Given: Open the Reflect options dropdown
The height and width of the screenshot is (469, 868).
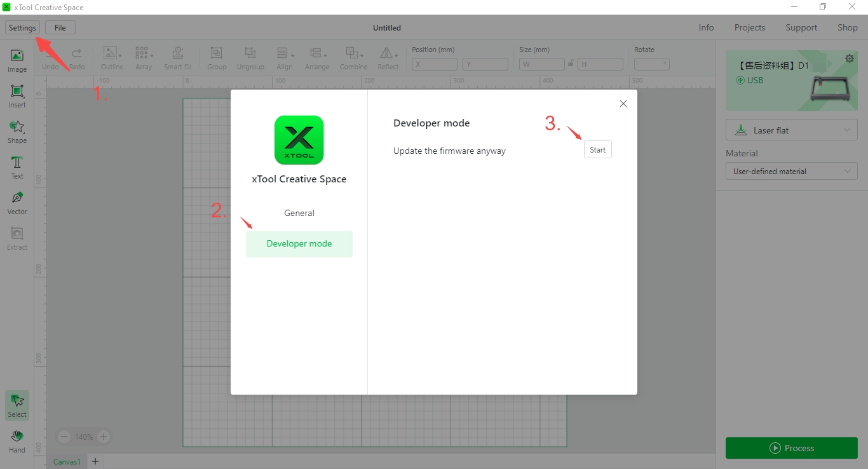Looking at the screenshot, I should pyautogui.click(x=388, y=58).
